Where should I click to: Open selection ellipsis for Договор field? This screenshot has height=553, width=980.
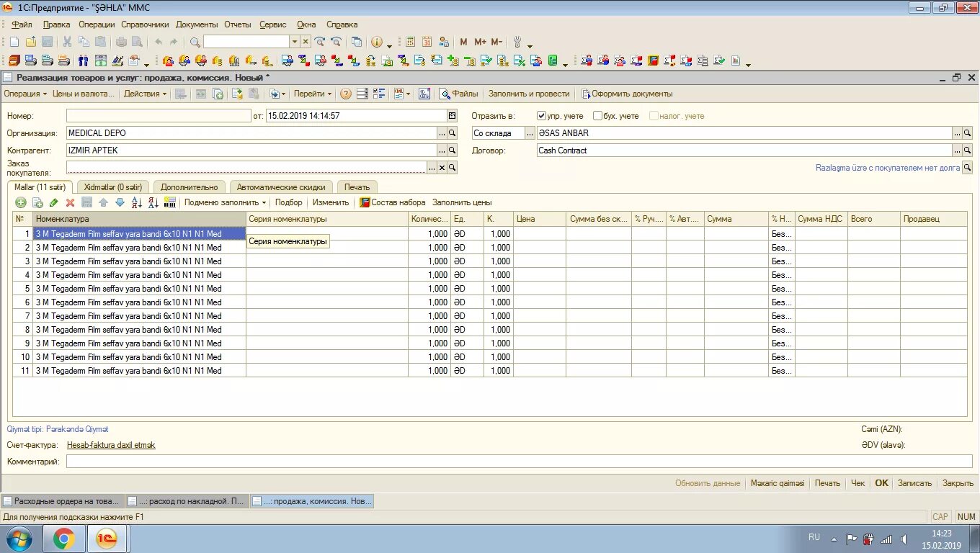[958, 150]
